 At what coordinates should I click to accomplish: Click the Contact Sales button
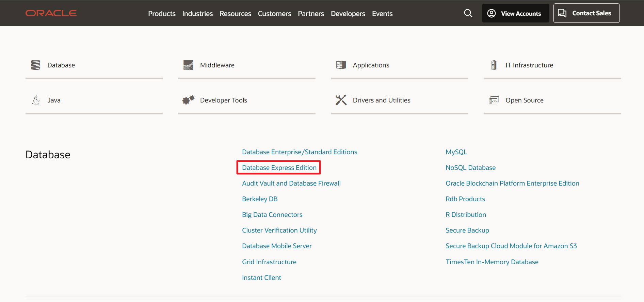tap(586, 13)
